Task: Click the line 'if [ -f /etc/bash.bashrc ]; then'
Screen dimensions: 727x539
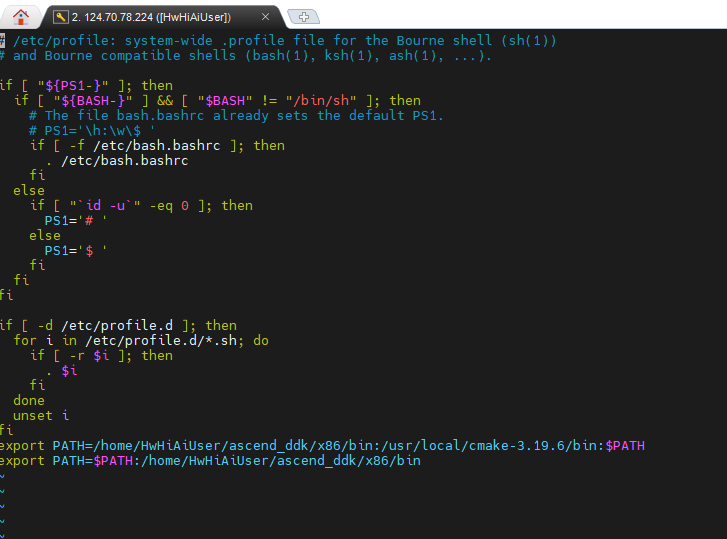Action: tap(157, 146)
